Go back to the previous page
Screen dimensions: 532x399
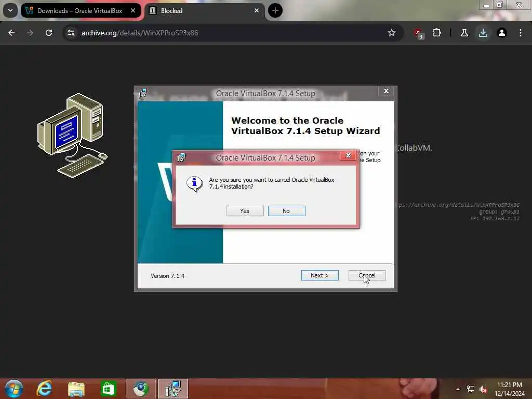coord(11,33)
